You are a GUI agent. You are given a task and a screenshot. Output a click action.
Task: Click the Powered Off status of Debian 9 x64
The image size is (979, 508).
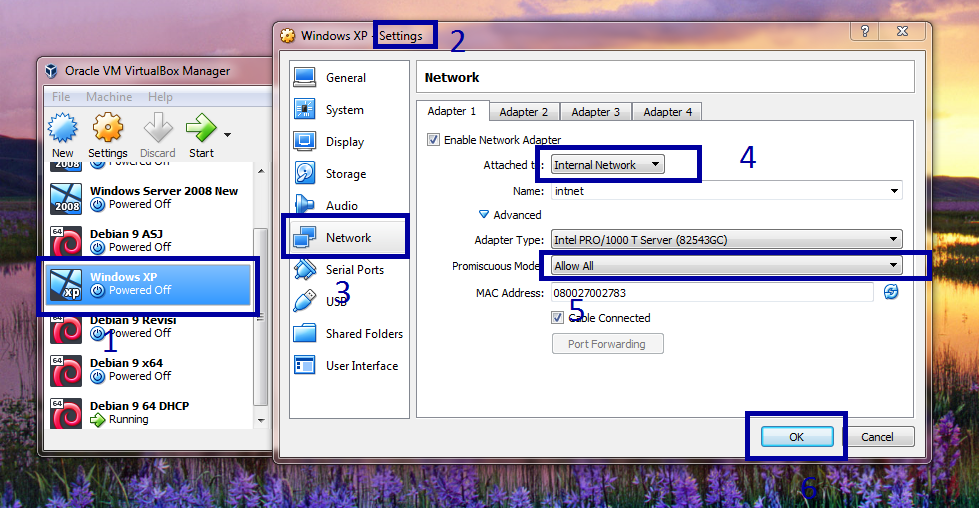pyautogui.click(x=140, y=376)
